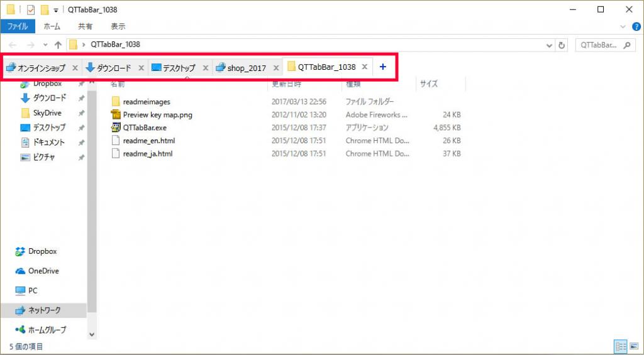Viewport: 644px width, 355px height.
Task: Go back with the back arrow
Action: pos(13,45)
